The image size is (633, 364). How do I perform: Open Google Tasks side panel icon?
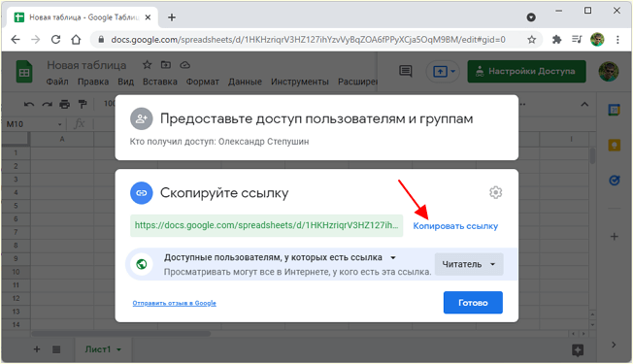point(614,180)
